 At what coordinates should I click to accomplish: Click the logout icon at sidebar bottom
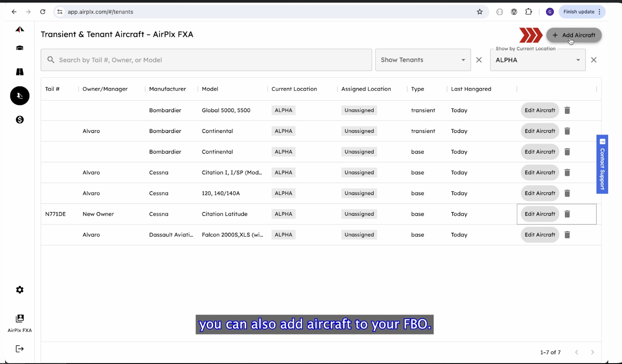coord(20,349)
